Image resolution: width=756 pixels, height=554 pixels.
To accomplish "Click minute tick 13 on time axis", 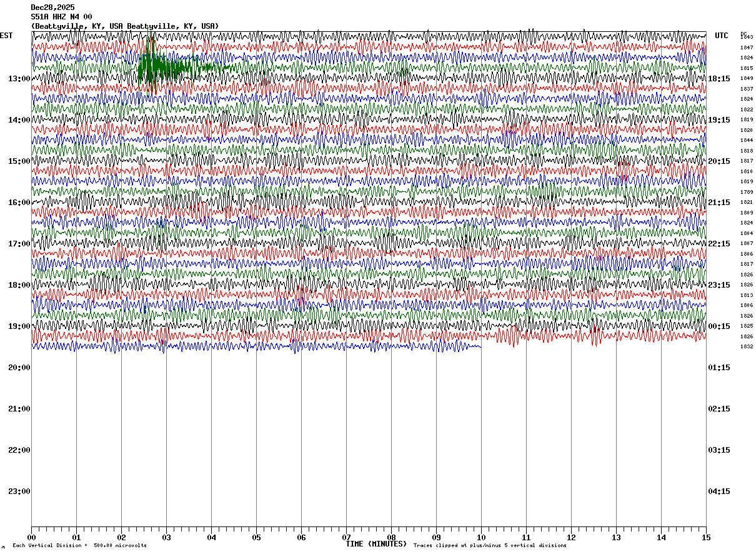I will (x=616, y=537).
